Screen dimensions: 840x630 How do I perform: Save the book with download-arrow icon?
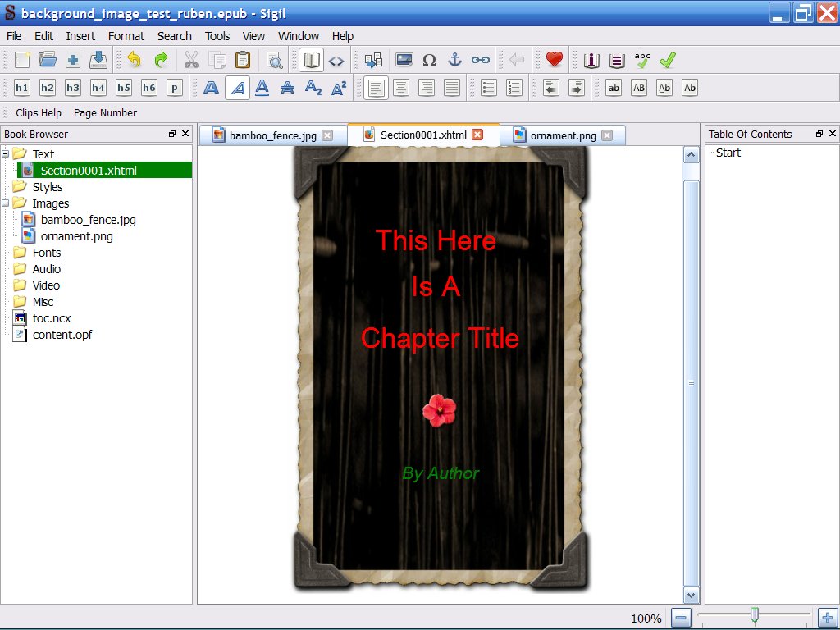[x=98, y=60]
